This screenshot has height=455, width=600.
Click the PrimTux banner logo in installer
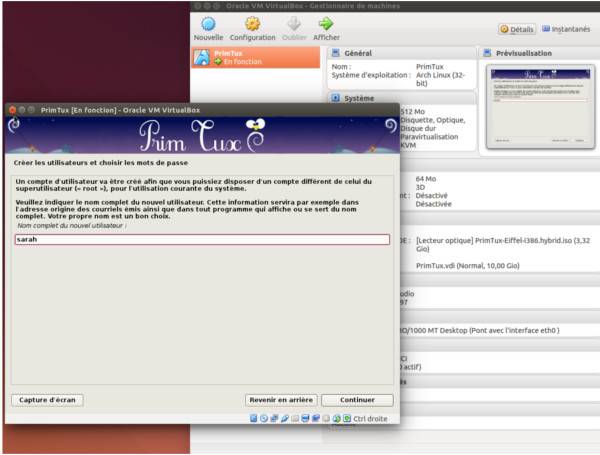coord(202,135)
